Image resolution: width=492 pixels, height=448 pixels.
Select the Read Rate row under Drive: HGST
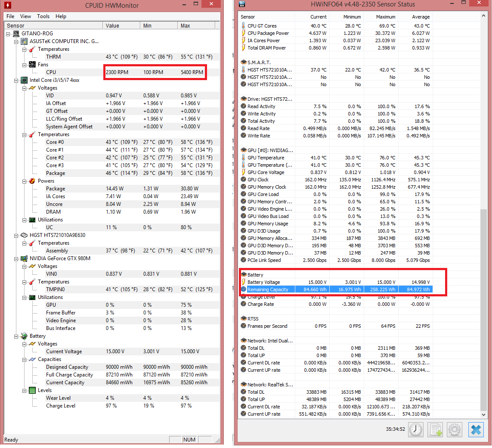tap(336, 128)
